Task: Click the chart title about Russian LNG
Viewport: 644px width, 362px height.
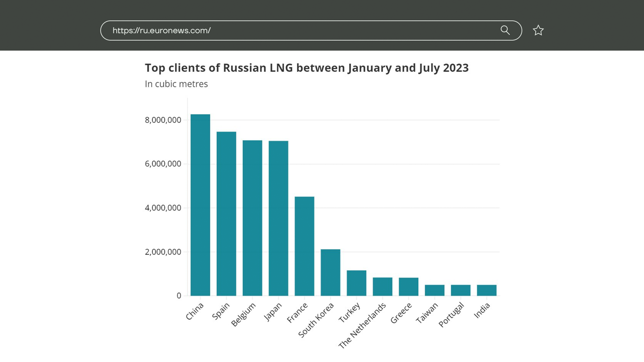Action: (307, 68)
